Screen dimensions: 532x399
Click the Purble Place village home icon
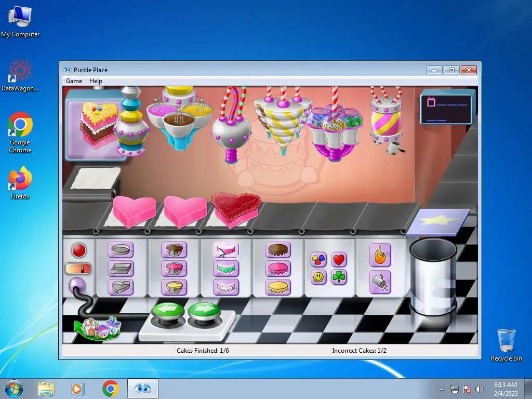click(98, 328)
